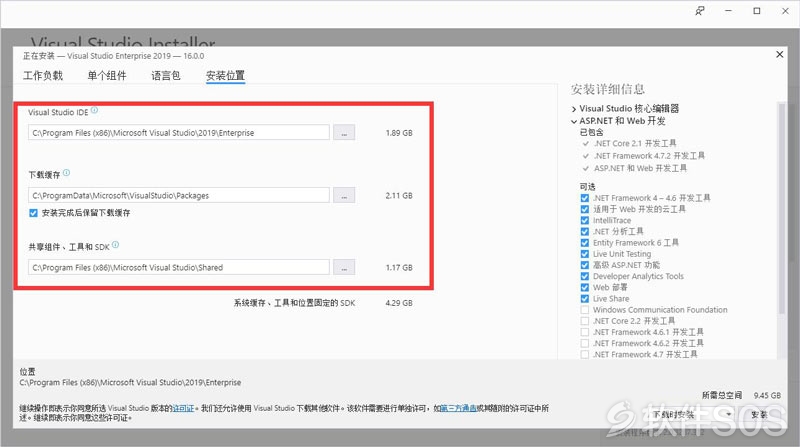The height and width of the screenshot is (447, 800).
Task: Click the 1.17 GB shared components size
Action: tap(399, 267)
